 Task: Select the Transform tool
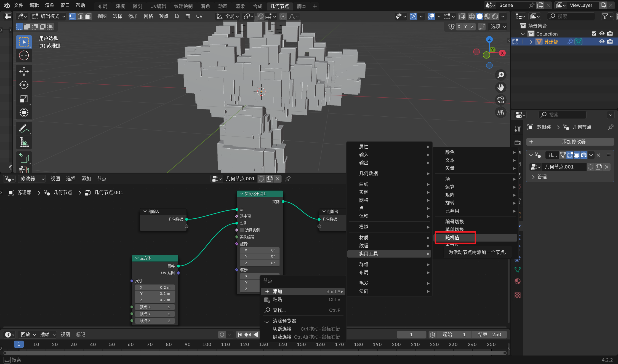24,113
